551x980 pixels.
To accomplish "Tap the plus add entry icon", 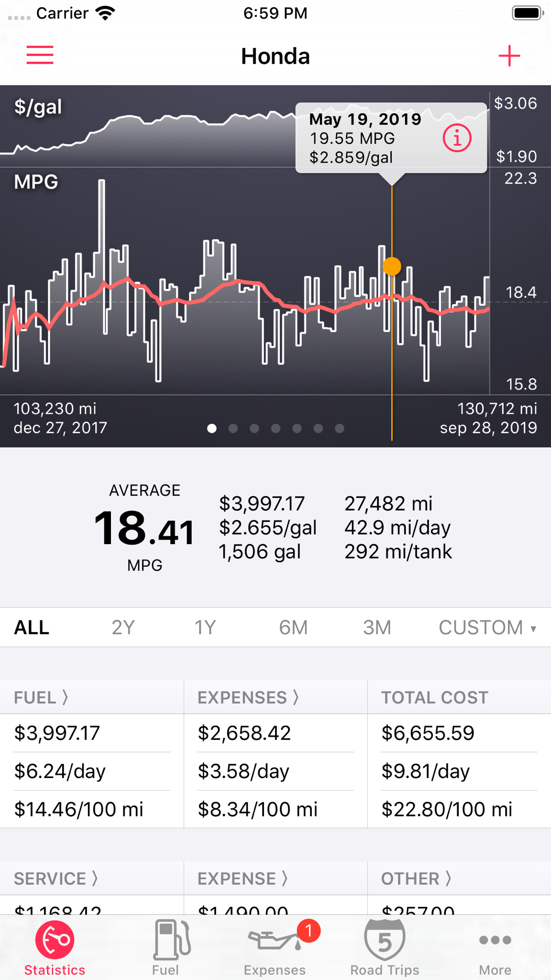I will click(x=509, y=56).
